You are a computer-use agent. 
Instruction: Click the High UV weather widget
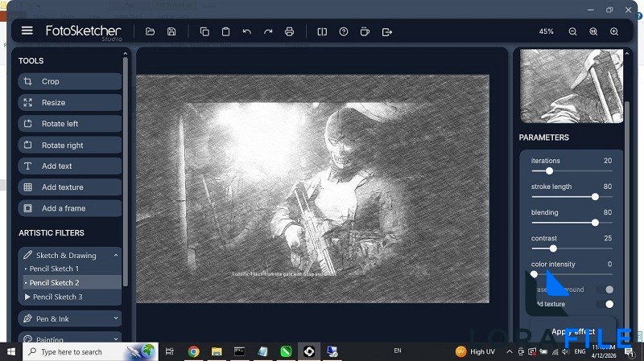coord(476,351)
